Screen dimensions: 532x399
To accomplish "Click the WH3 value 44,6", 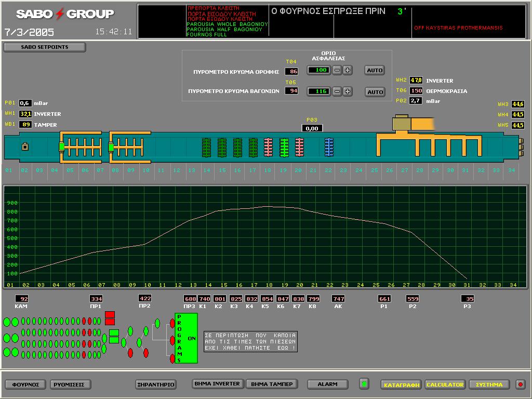I will tap(518, 104).
